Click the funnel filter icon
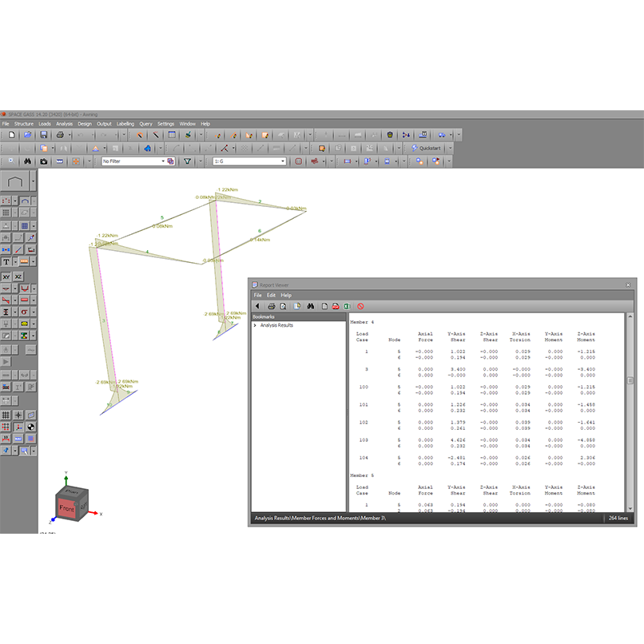The height and width of the screenshot is (644, 644). [x=188, y=161]
